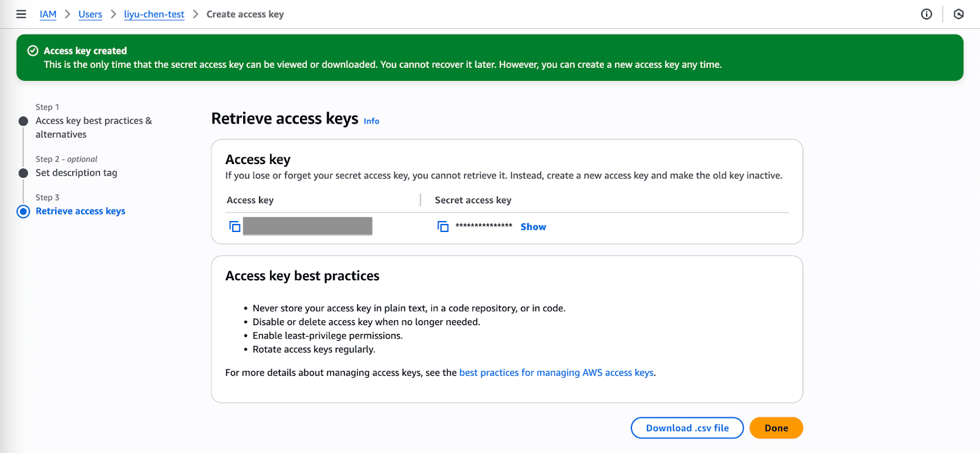980x453 pixels.
Task: Open the hamburger navigation menu
Action: pyautogui.click(x=21, y=14)
